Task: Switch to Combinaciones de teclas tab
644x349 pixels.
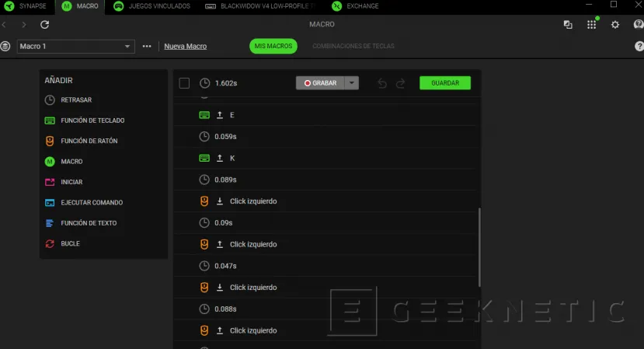Action: tap(353, 47)
